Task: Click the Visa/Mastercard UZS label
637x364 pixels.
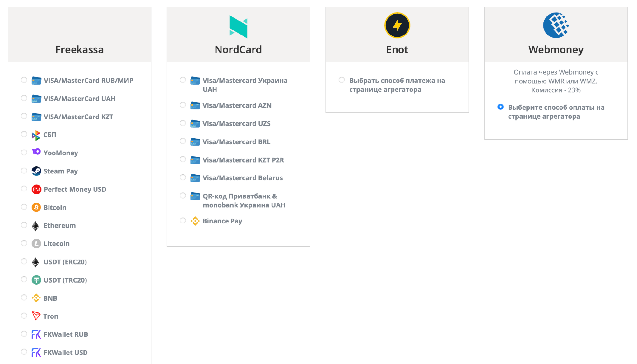Action: pyautogui.click(x=237, y=124)
